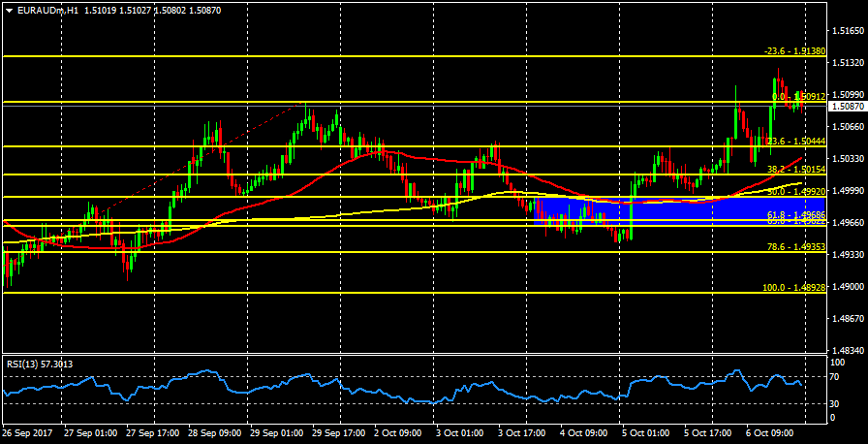Select the 100.0 Fibonacci label at 1.48928
The image size is (868, 444).
793,288
